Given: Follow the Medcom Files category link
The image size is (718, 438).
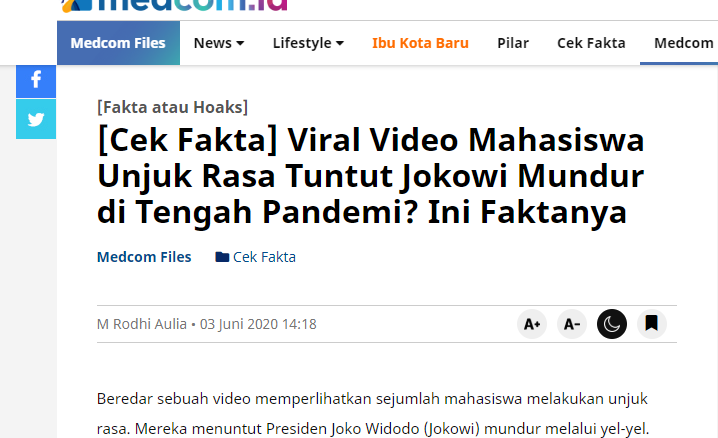Looking at the screenshot, I should coord(144,257).
